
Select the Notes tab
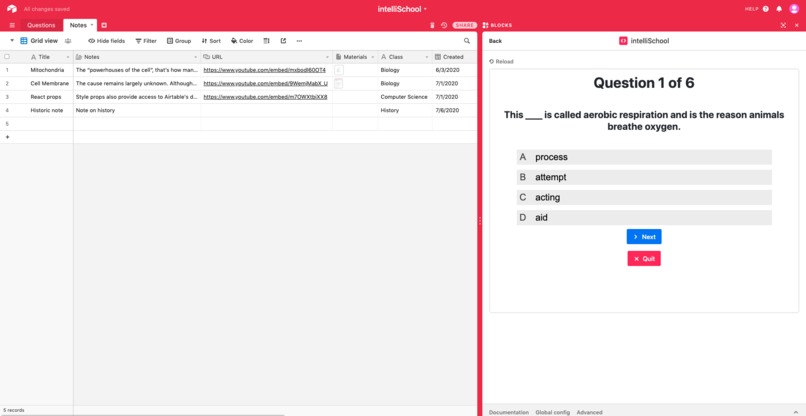(x=78, y=25)
